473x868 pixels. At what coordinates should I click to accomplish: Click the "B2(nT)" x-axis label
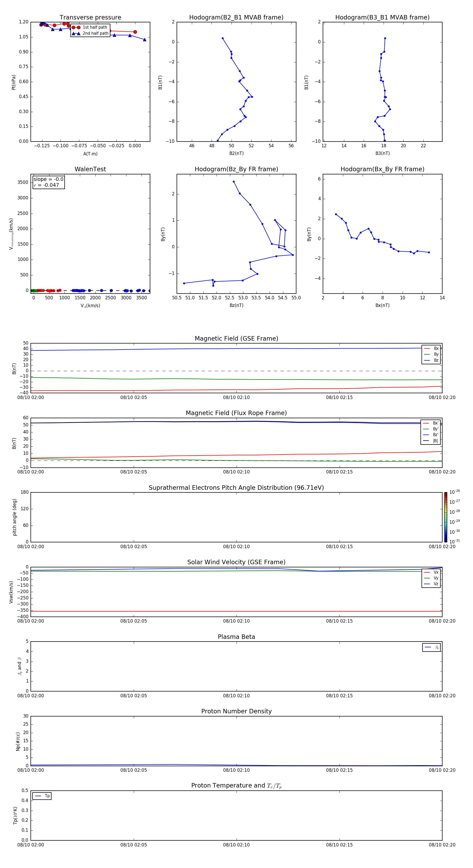(236, 153)
